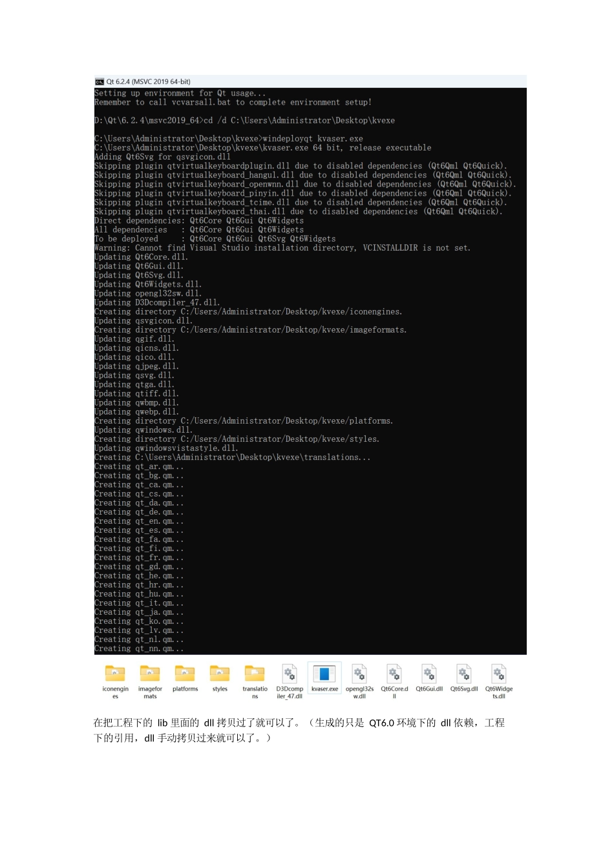Open the iconengines folder
The width and height of the screenshot is (614, 868).
(115, 682)
